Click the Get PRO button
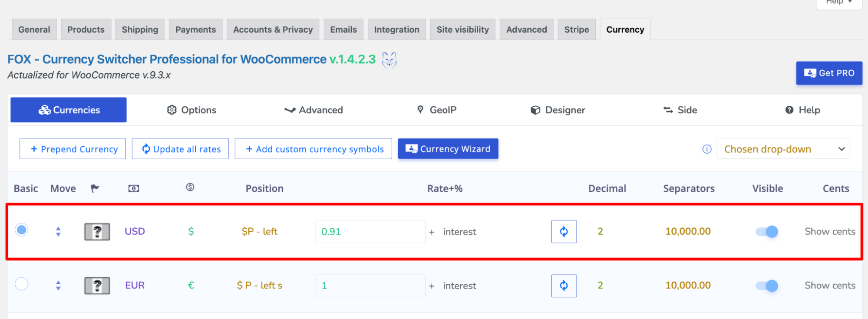The image size is (868, 319). pos(829,73)
